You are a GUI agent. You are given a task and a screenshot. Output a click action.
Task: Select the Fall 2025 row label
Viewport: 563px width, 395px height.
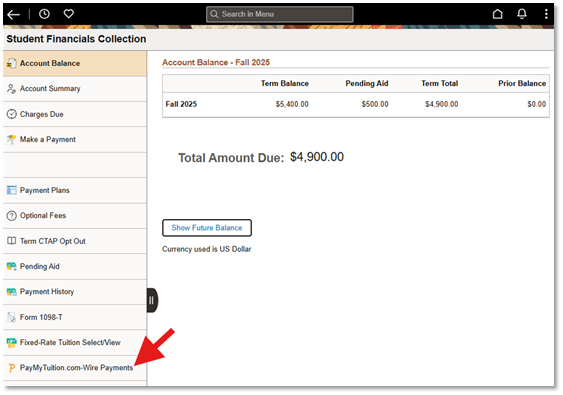[181, 104]
